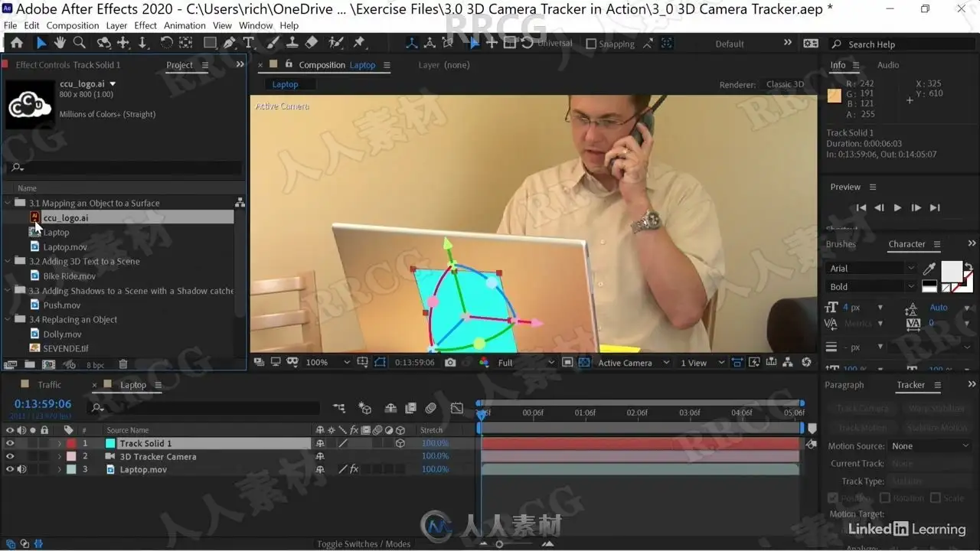Select the Hand tool

tap(60, 43)
